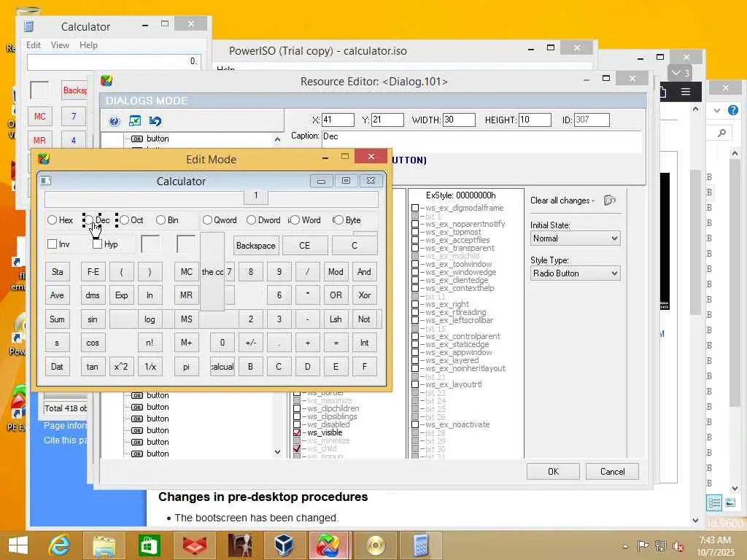Open File Explorer from the taskbar
The image size is (747, 560).
(x=104, y=545)
